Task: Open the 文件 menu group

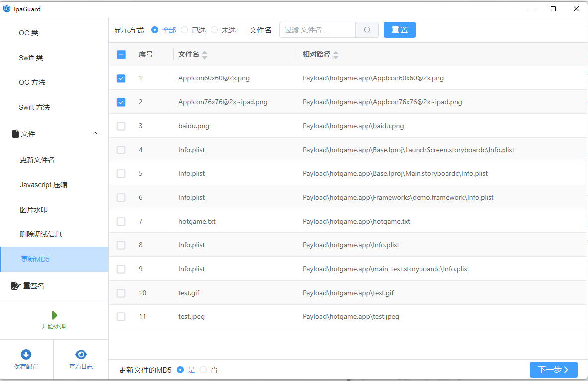Action: click(54, 134)
